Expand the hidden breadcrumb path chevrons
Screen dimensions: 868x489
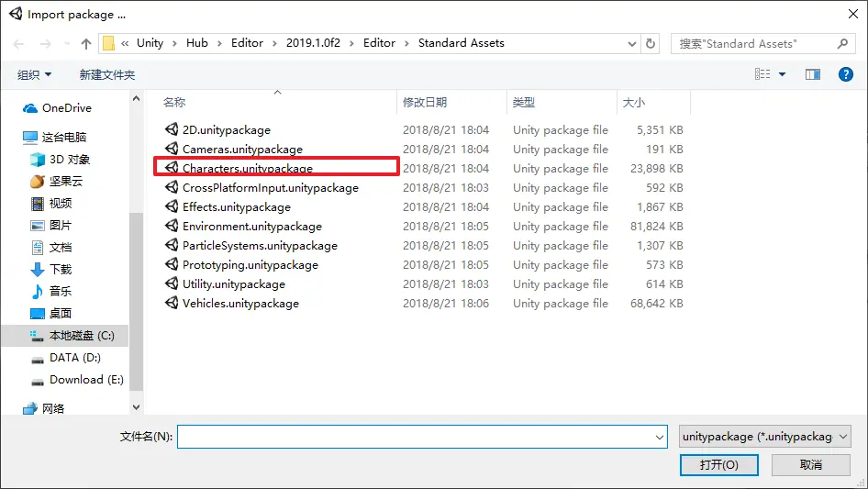[x=125, y=43]
